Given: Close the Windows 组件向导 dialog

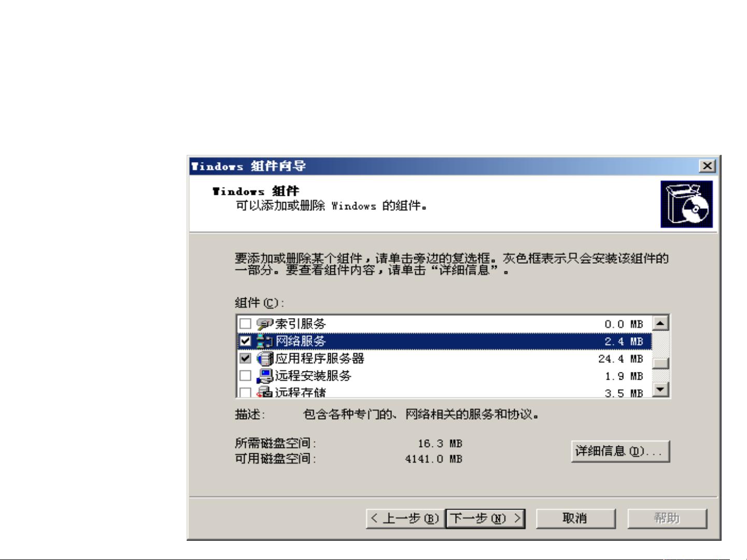Looking at the screenshot, I should click(x=708, y=166).
